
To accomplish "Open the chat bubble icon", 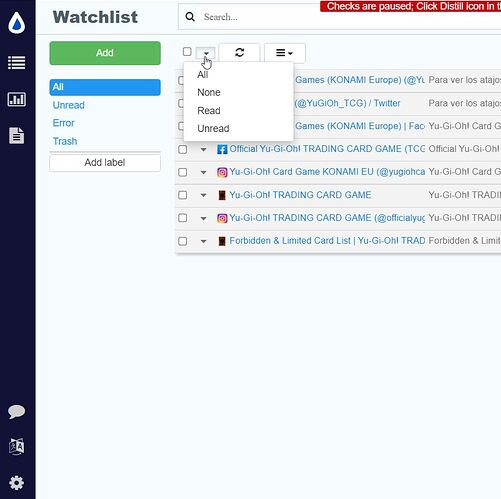I will (x=16, y=412).
